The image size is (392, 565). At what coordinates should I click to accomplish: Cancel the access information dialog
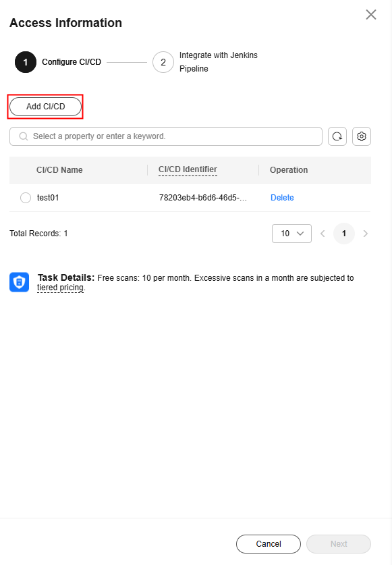[269, 544]
